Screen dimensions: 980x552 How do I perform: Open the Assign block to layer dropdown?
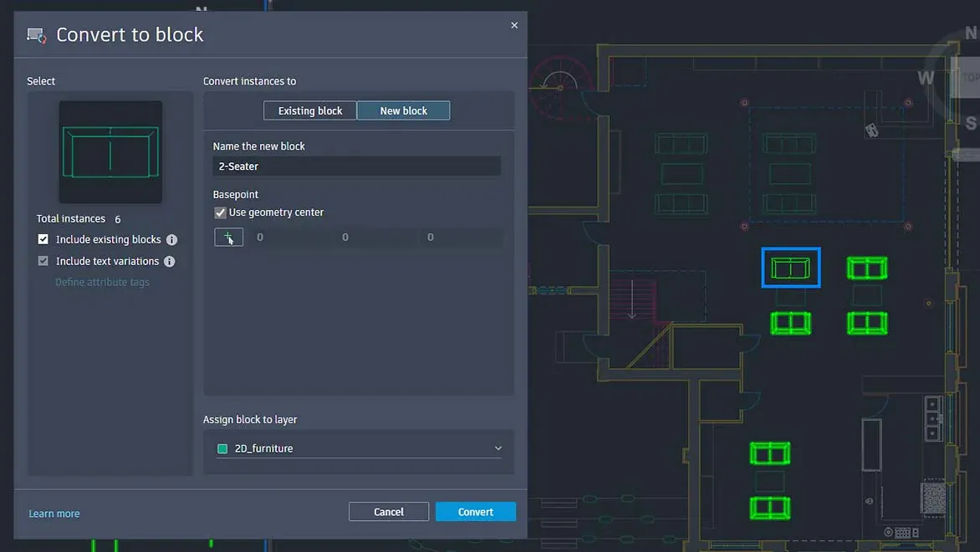click(x=359, y=448)
